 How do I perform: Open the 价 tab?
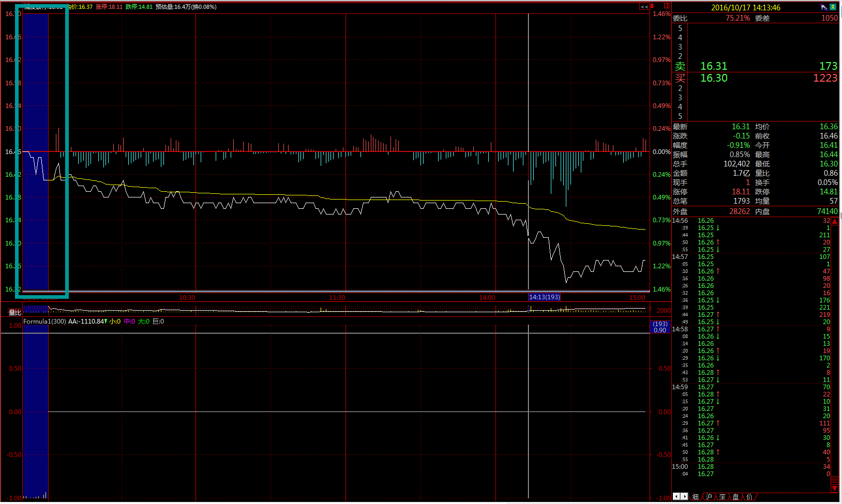749,497
